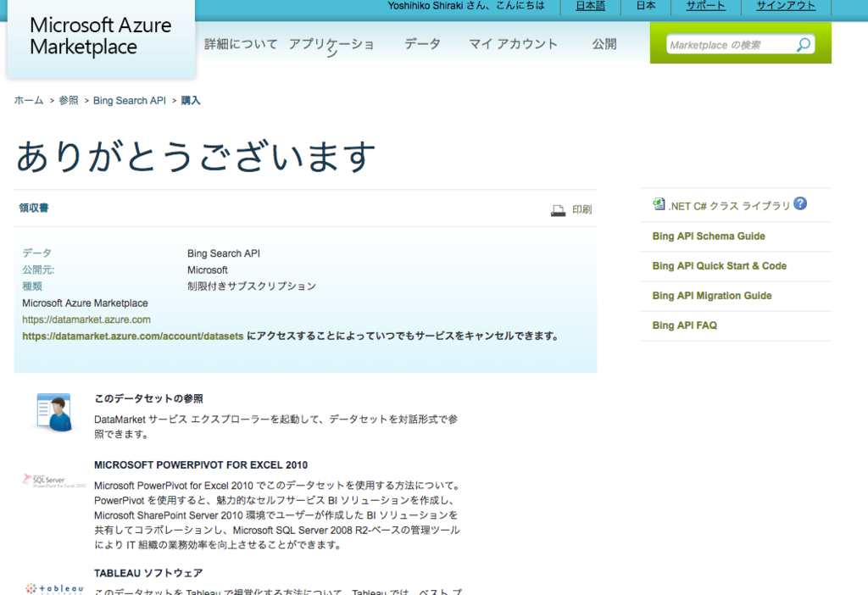Open the データ navigation menu
868x595 pixels.
point(422,44)
